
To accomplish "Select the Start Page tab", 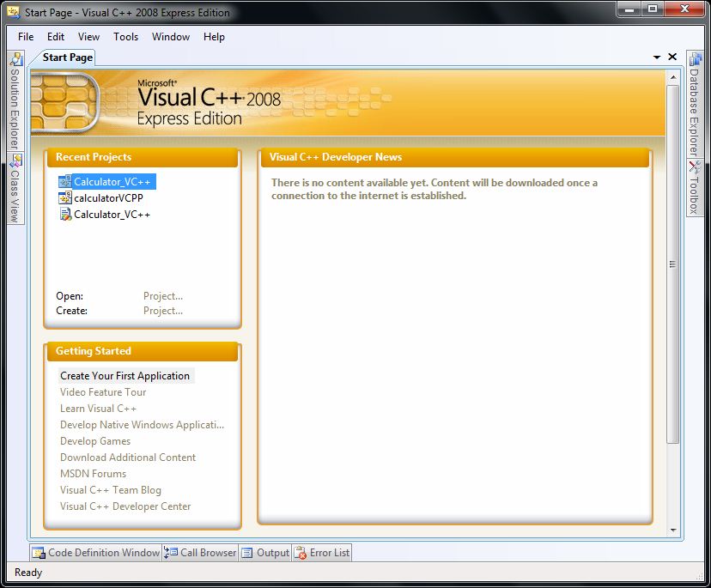I will 66,57.
